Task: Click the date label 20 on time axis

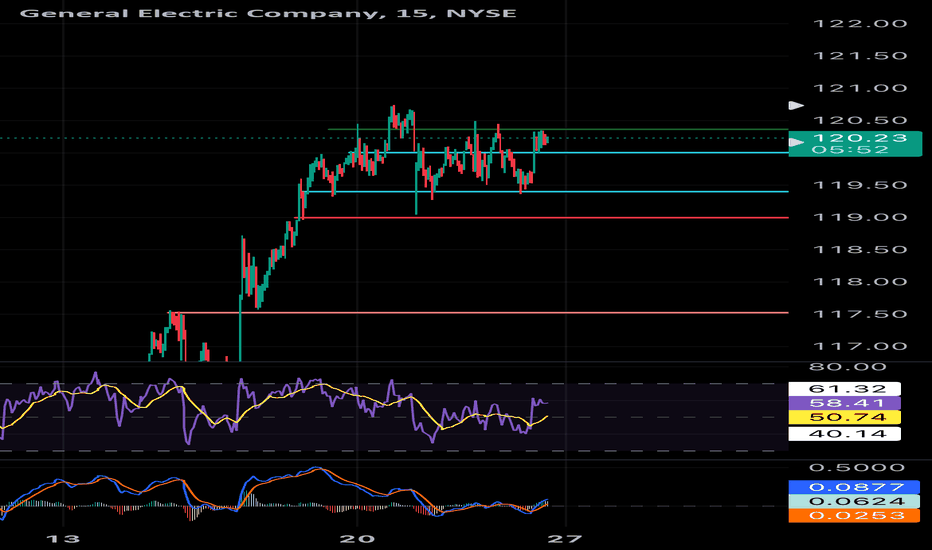Action: (357, 539)
